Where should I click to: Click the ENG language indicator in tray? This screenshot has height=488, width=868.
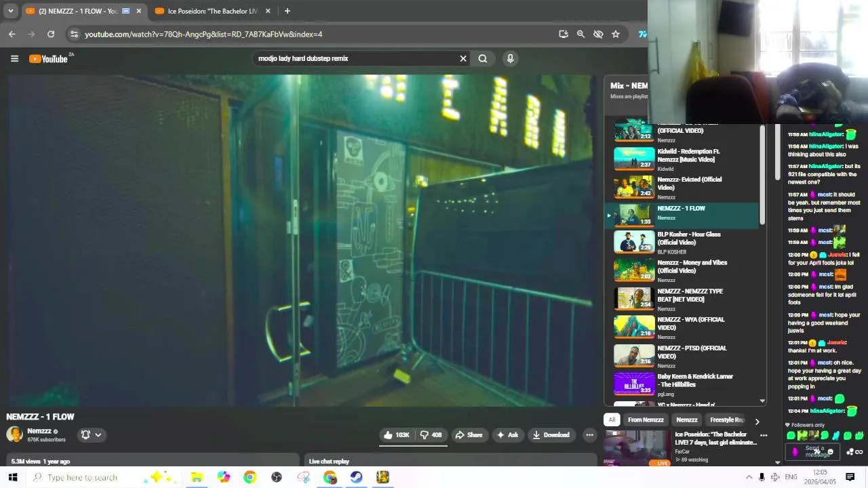791,477
